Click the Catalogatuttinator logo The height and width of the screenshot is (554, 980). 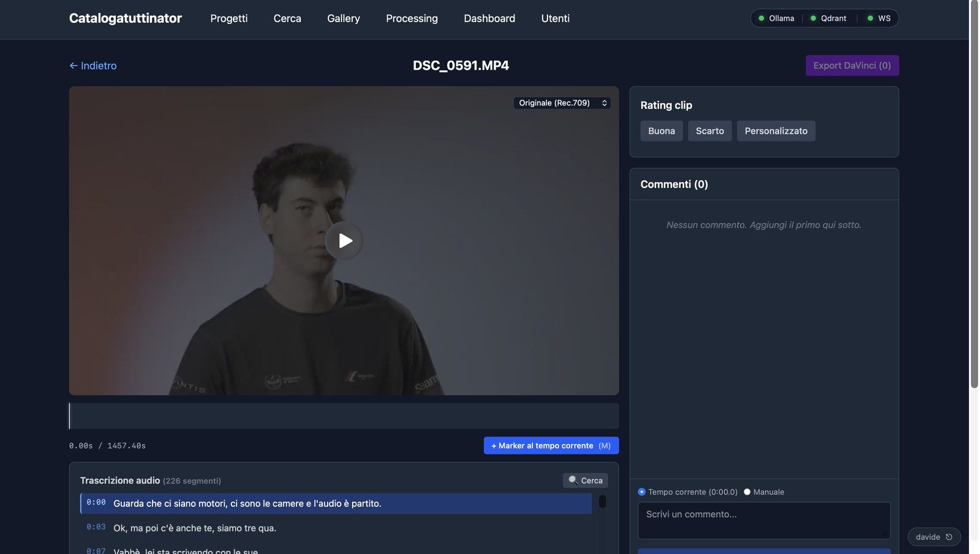click(x=126, y=18)
